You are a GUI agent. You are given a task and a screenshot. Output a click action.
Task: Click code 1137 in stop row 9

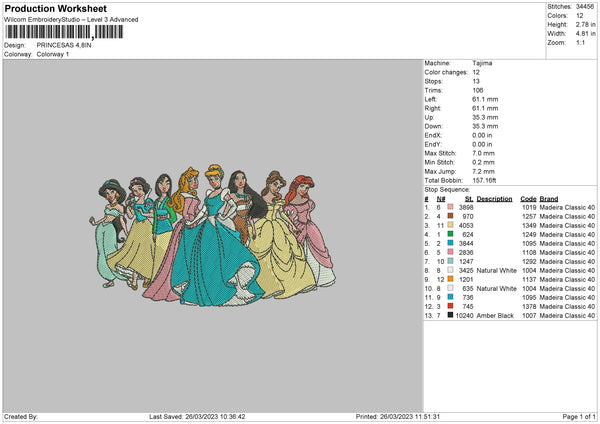pyautogui.click(x=529, y=279)
